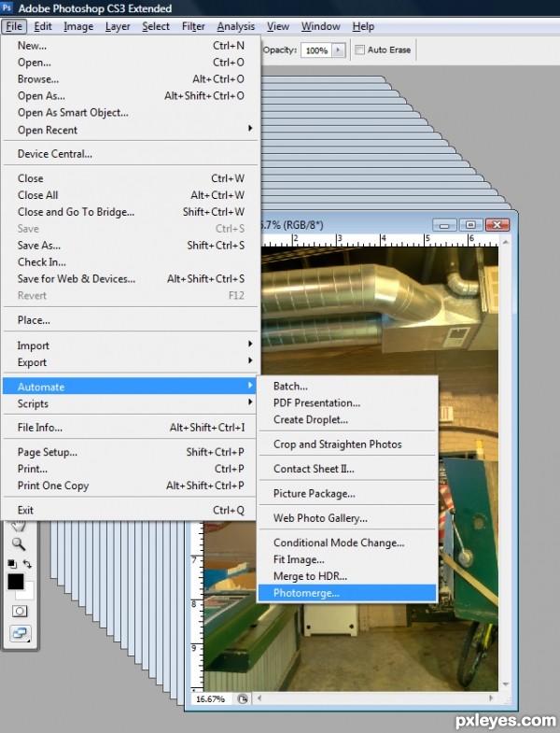Choose Batch from Automate submenu

[347, 386]
